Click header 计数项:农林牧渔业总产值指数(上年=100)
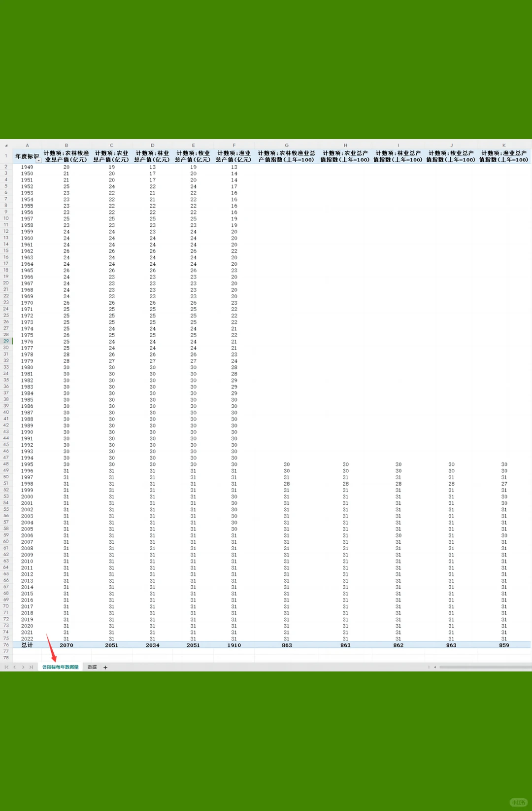 click(x=287, y=156)
